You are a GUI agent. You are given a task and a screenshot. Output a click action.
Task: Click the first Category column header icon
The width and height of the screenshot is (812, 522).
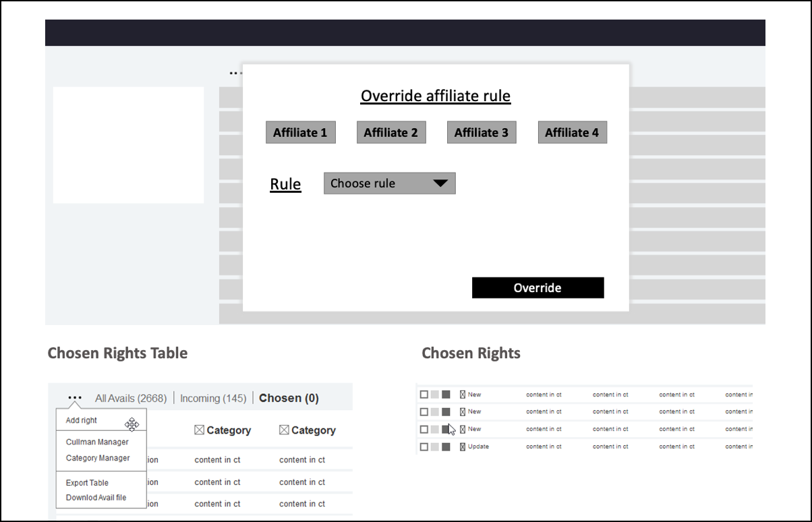tap(199, 430)
